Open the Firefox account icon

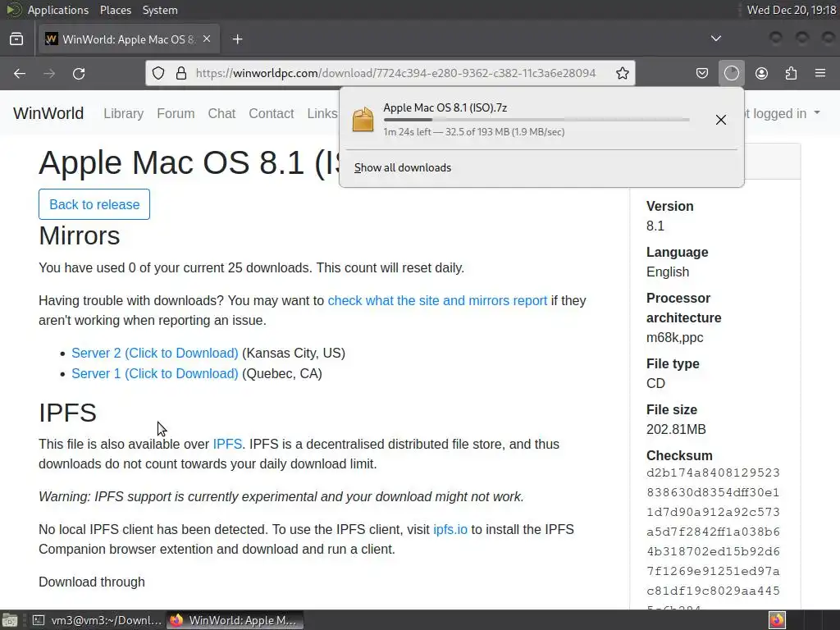click(761, 73)
